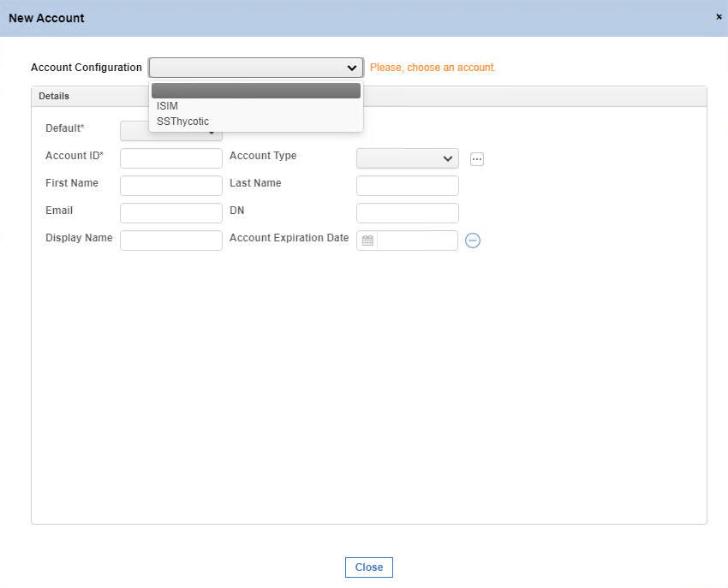
Task: Focus the Display Name field
Action: coord(170,241)
